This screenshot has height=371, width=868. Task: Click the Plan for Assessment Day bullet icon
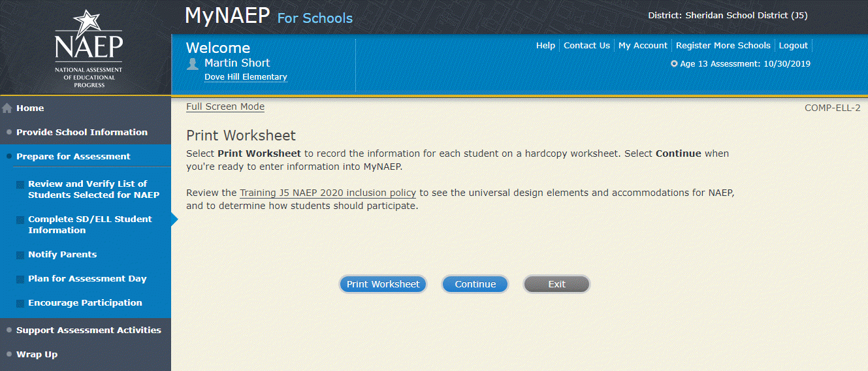tap(21, 279)
